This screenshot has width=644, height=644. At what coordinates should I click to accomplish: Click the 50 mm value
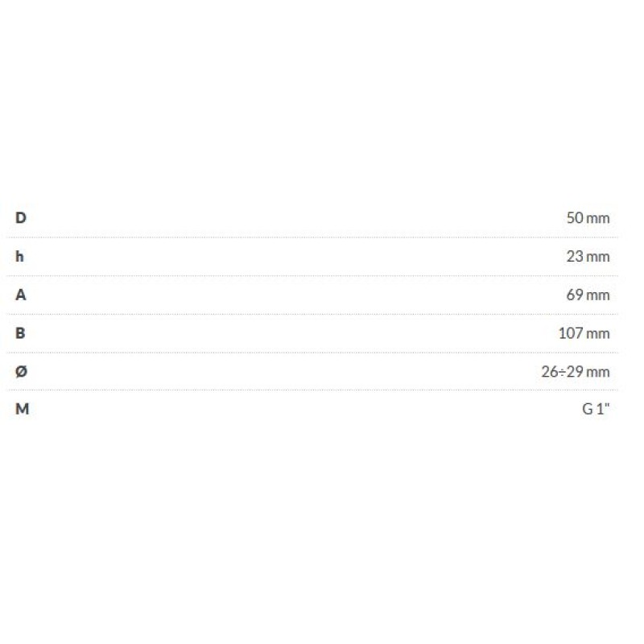588,217
